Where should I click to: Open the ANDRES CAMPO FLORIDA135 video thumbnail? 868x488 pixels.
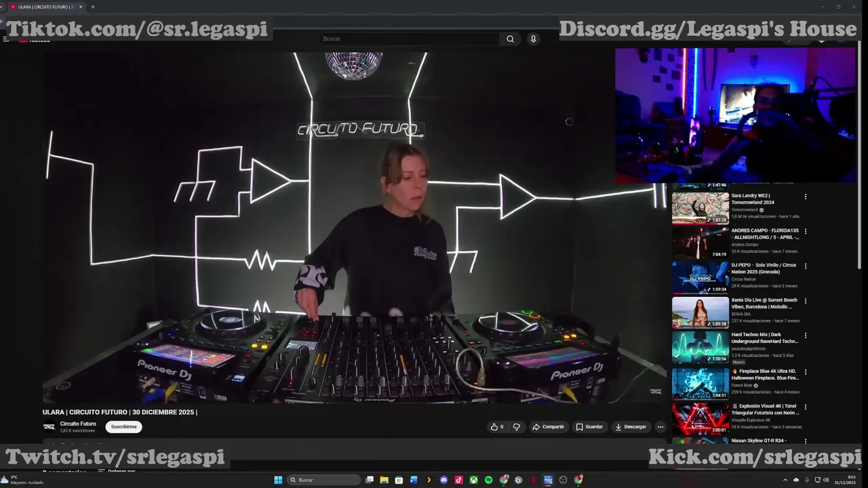pos(701,243)
